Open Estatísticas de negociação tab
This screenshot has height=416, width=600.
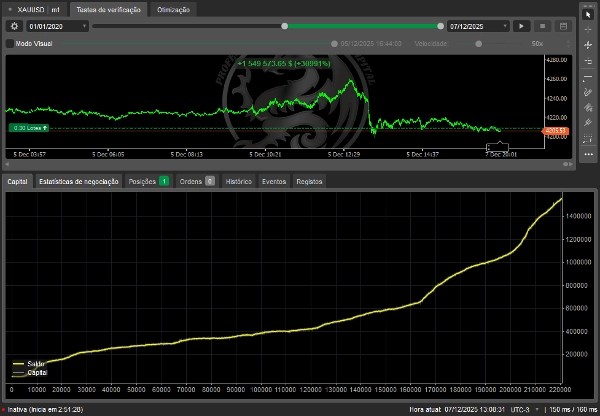point(79,181)
